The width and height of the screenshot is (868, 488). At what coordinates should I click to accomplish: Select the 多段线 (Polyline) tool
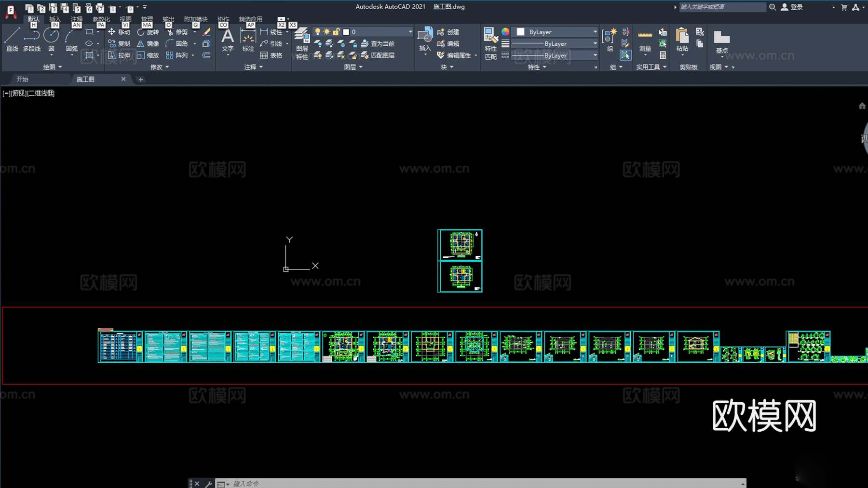tap(31, 40)
